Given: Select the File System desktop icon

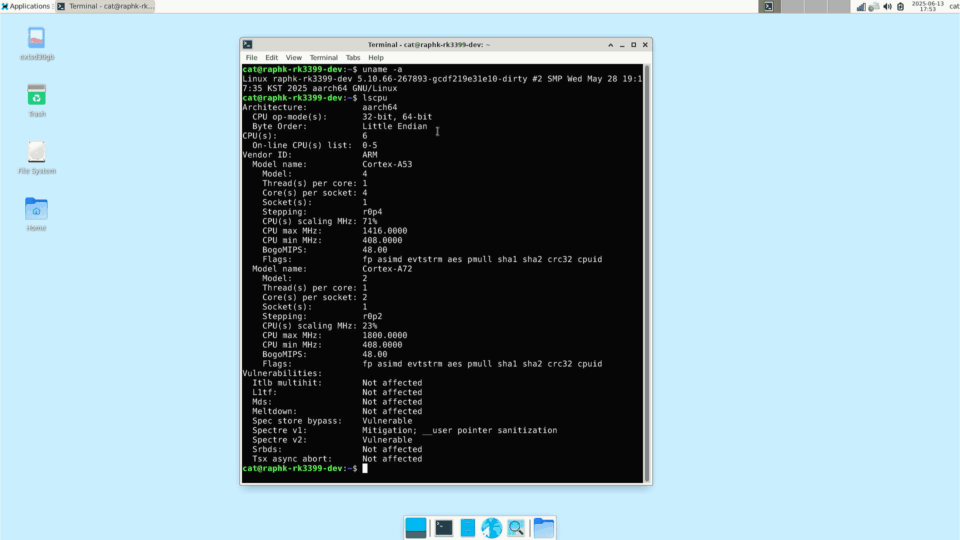Looking at the screenshot, I should pos(37,158).
